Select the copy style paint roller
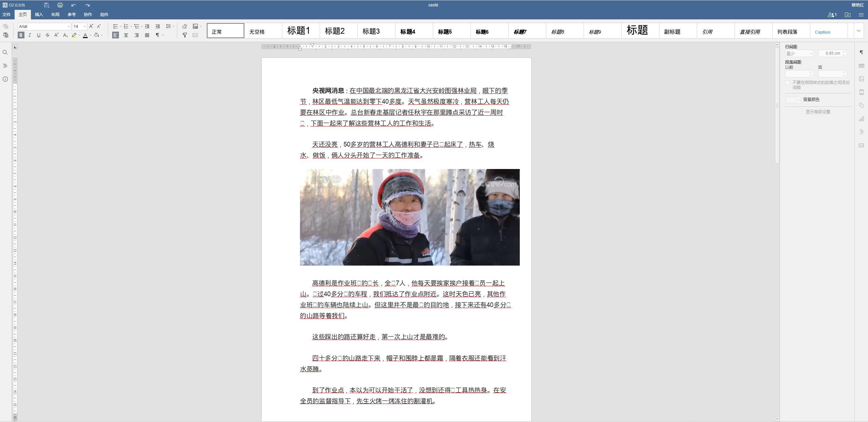This screenshot has width=868, height=422. coord(184,35)
